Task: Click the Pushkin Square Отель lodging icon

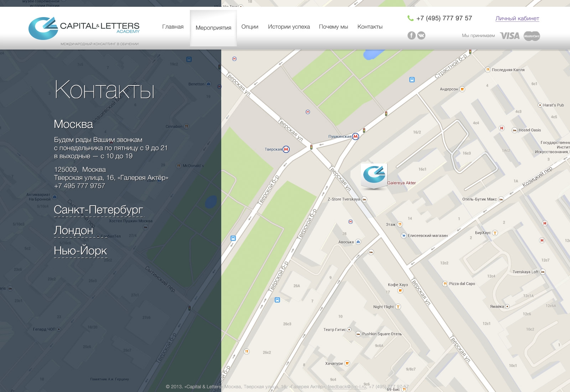Action: (x=358, y=334)
